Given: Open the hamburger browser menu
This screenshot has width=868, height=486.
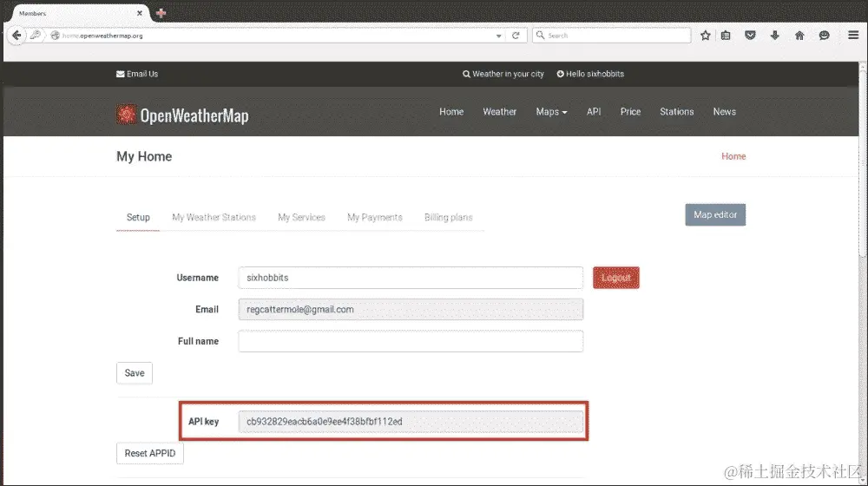Looking at the screenshot, I should [853, 36].
